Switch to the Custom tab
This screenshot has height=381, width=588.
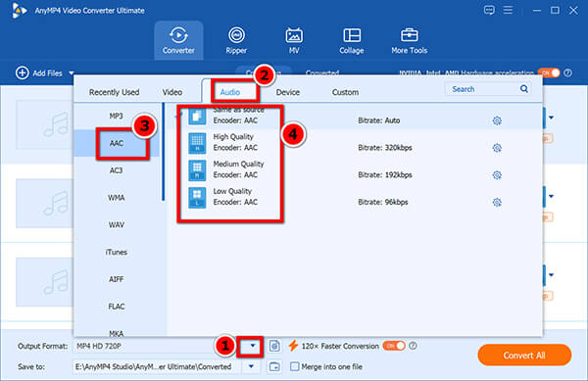click(x=345, y=92)
